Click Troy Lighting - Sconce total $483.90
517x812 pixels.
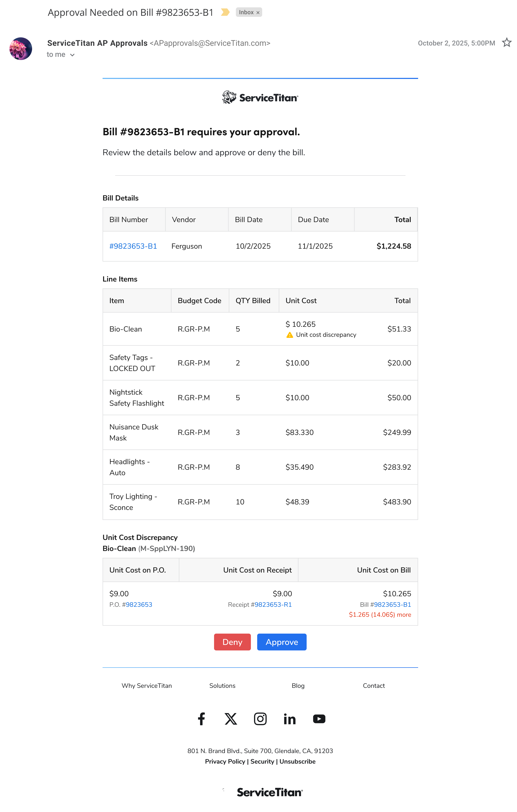pyautogui.click(x=397, y=502)
